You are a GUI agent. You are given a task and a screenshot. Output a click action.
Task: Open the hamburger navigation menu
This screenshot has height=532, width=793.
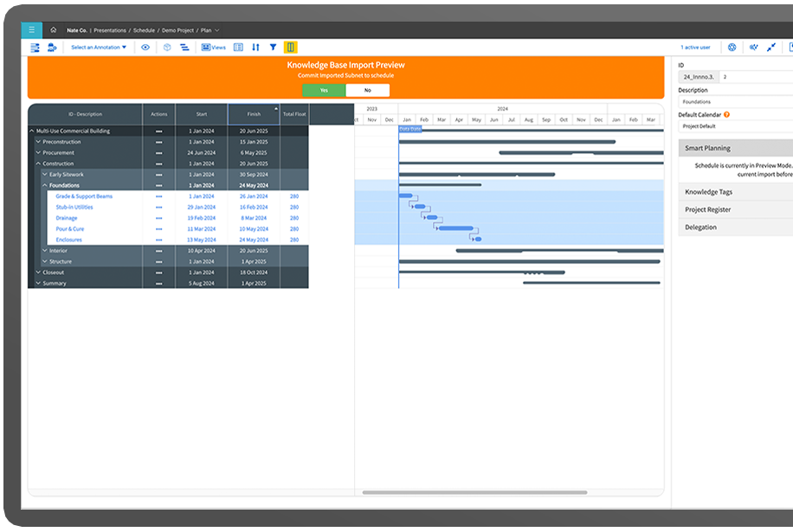click(32, 29)
